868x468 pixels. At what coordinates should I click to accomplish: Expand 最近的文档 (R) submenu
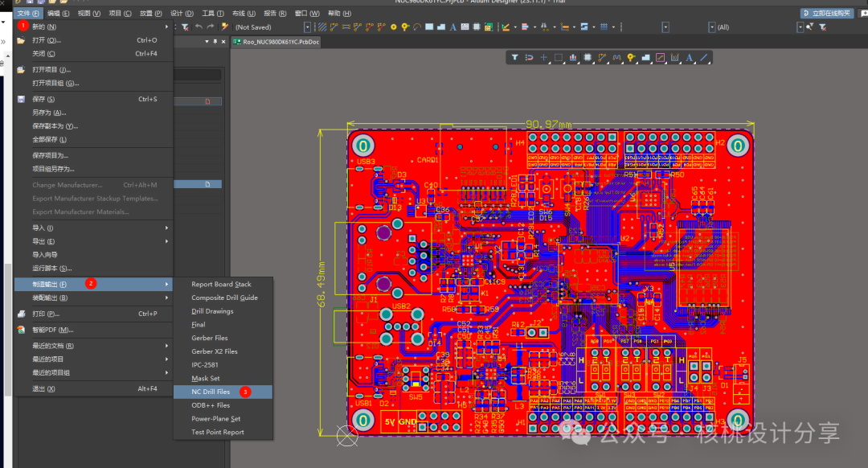(x=166, y=346)
